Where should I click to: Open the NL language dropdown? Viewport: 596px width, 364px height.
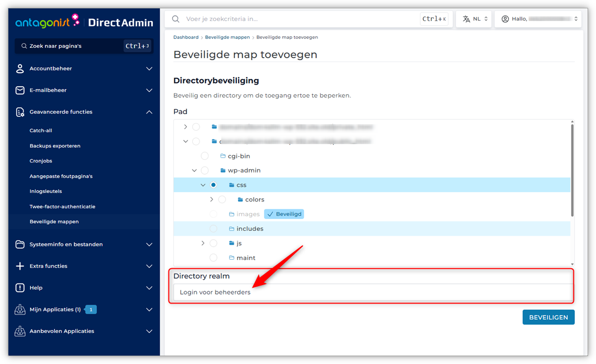pyautogui.click(x=474, y=19)
